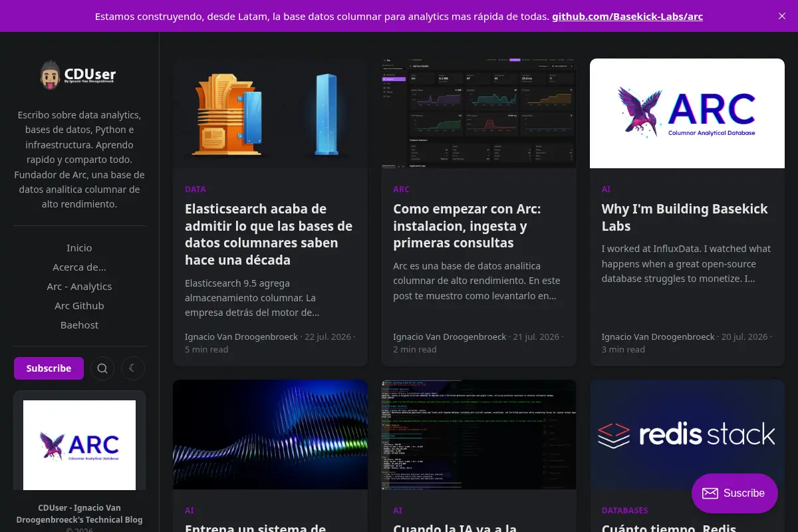Open the Acerca de... menu item

79,267
